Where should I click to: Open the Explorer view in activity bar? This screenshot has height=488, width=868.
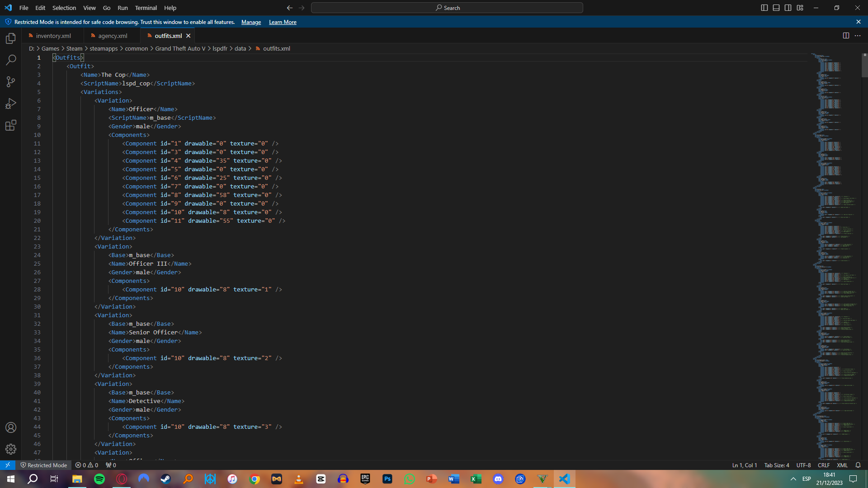[x=11, y=38]
